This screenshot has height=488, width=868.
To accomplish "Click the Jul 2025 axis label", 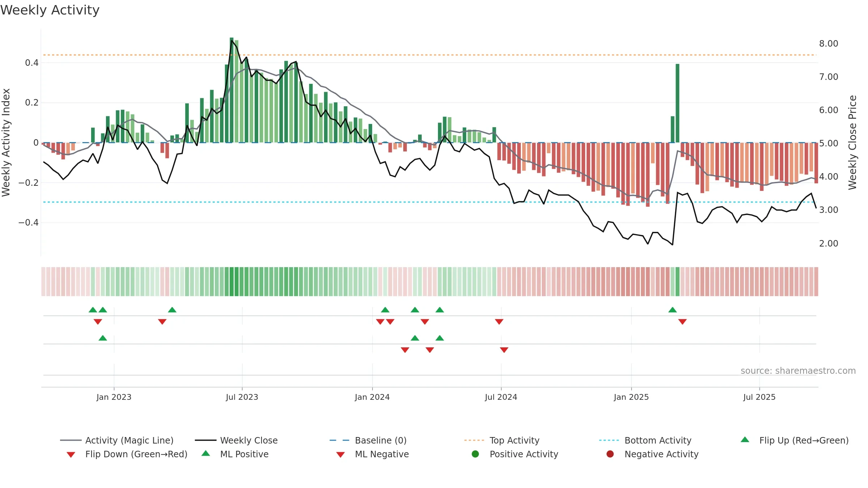I will (759, 397).
